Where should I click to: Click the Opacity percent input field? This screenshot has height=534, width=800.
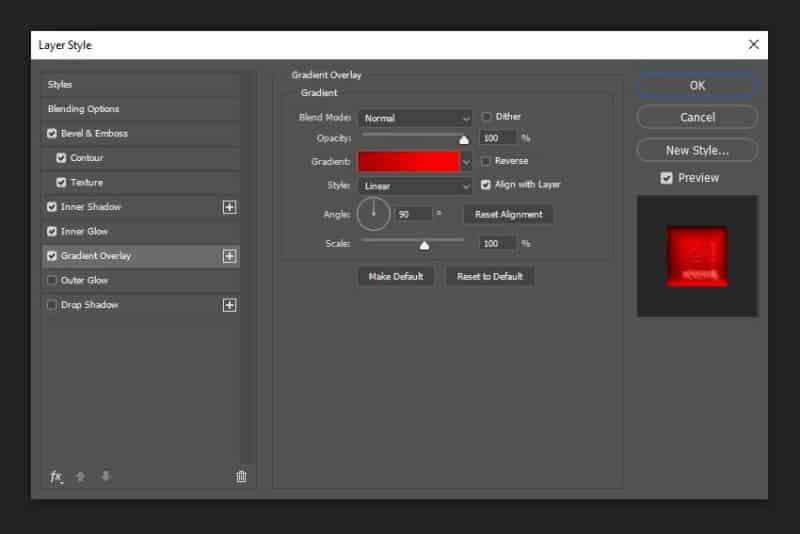click(498, 138)
